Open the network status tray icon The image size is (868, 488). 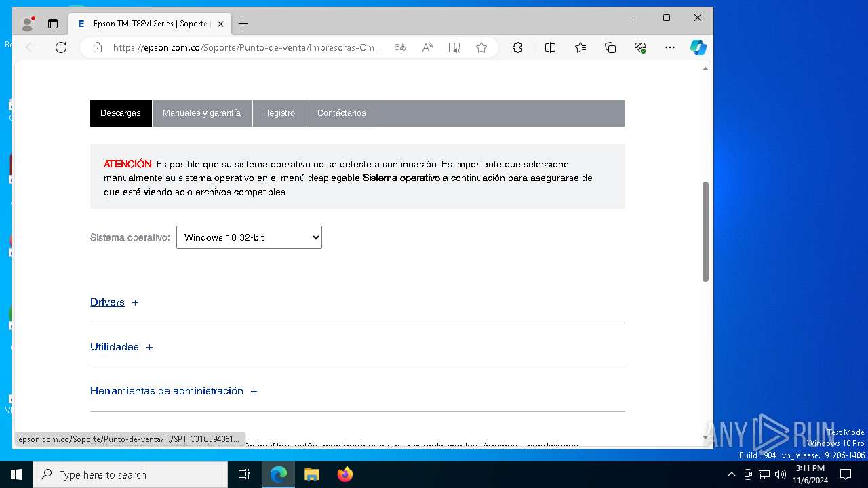[x=764, y=474]
